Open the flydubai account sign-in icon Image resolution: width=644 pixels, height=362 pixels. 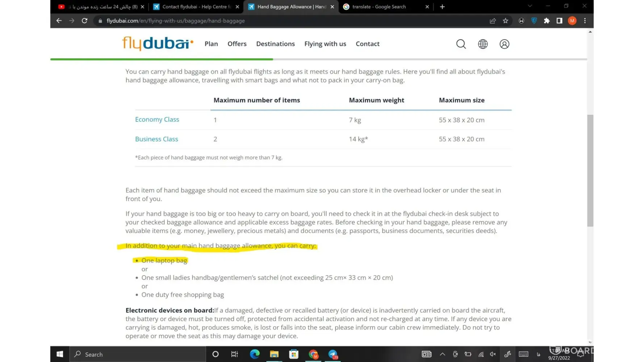tap(505, 44)
